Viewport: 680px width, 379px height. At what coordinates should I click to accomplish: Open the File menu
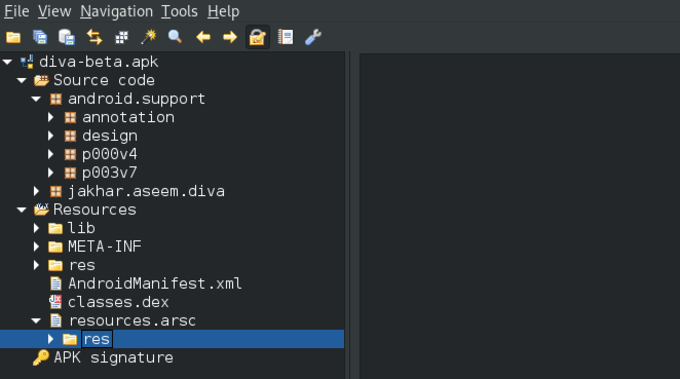pos(16,11)
